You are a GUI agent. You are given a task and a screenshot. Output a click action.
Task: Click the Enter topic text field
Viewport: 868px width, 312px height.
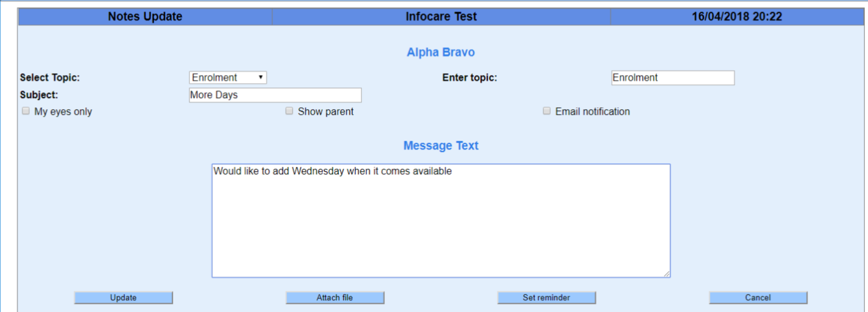tap(672, 78)
